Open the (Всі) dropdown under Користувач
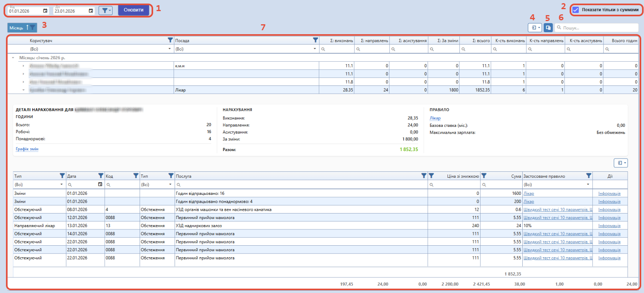644x293 pixels. 169,49
